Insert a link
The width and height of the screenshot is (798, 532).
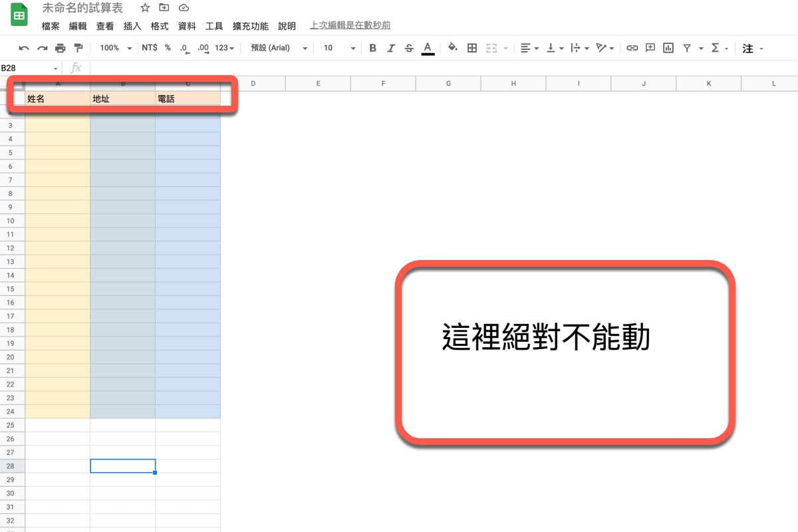click(x=632, y=48)
